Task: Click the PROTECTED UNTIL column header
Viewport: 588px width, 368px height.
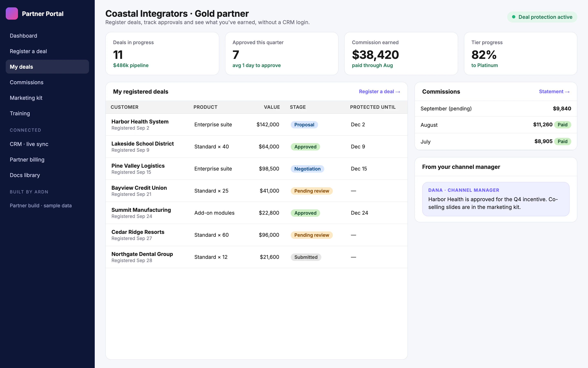Action: point(373,107)
